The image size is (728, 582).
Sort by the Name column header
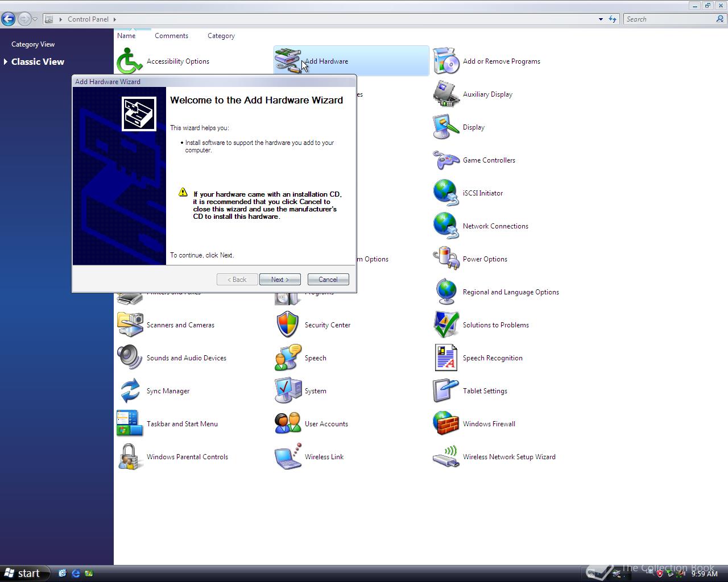(126, 35)
